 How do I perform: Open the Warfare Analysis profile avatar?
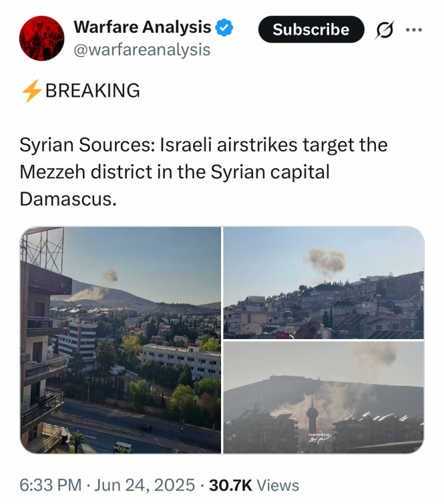tap(41, 39)
